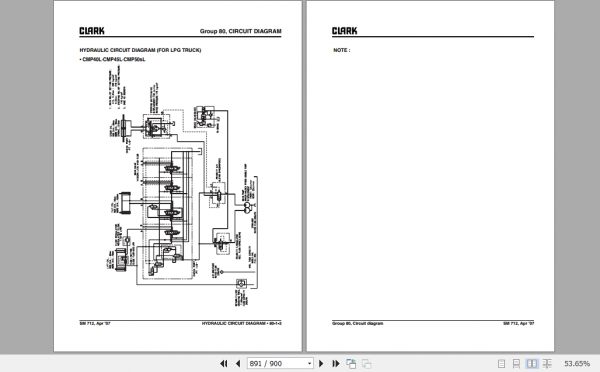Enable two-page continuous scrolling view

pyautogui.click(x=547, y=364)
